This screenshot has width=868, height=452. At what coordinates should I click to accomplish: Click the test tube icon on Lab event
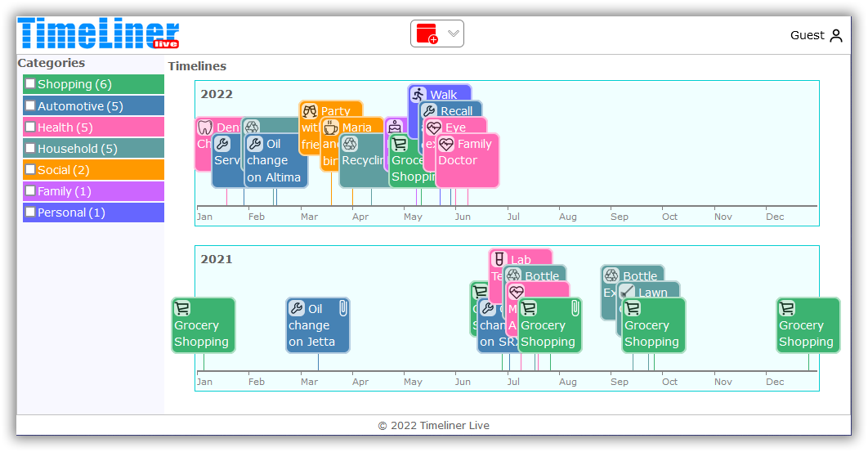click(499, 259)
